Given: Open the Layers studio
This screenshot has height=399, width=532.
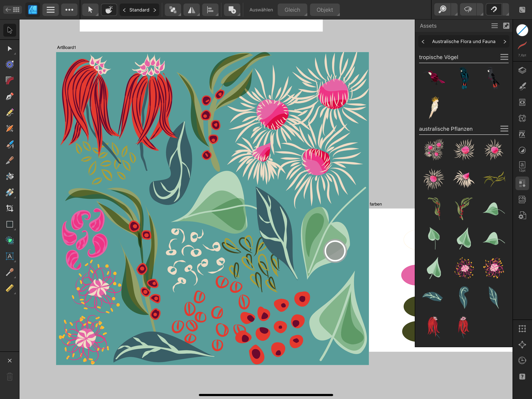Looking at the screenshot, I should point(522,71).
